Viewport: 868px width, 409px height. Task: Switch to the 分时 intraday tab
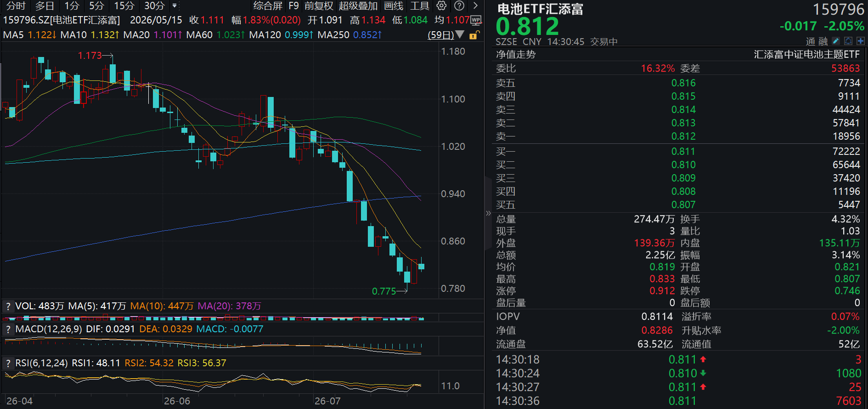click(16, 6)
